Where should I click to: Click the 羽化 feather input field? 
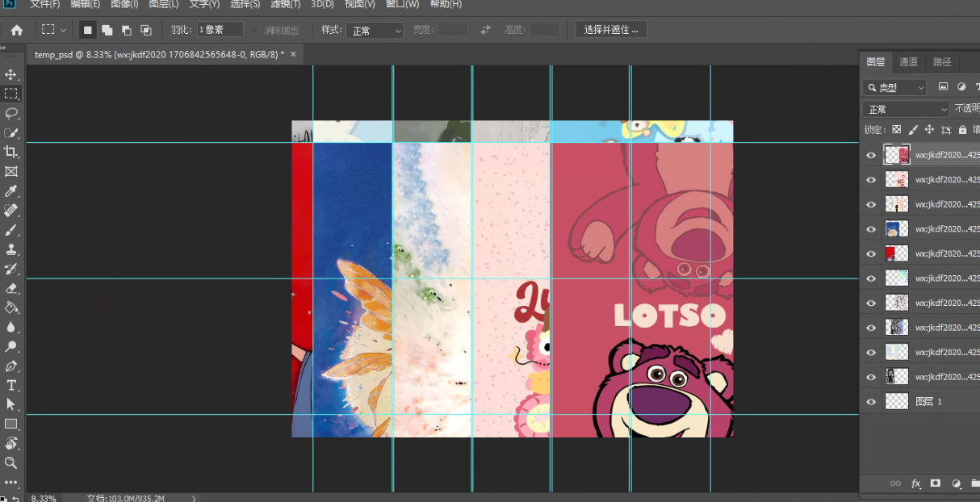(x=220, y=30)
